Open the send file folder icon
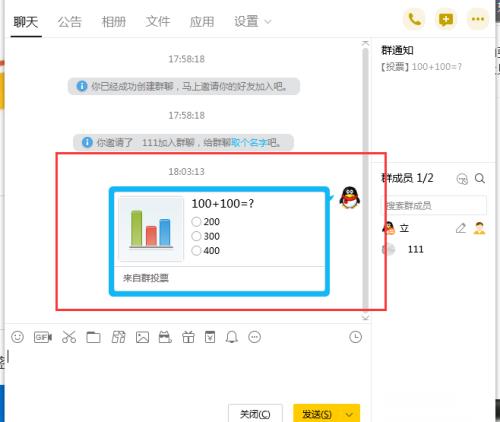 click(x=93, y=337)
